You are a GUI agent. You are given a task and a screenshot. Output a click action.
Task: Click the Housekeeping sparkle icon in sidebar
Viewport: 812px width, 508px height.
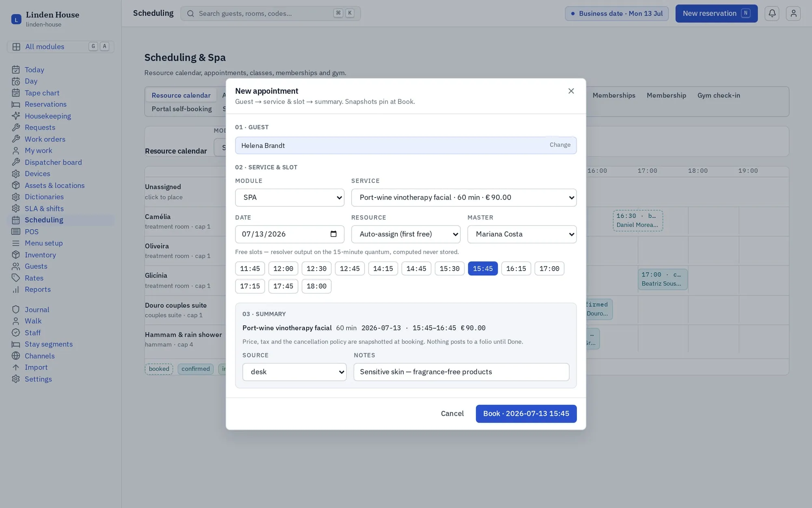(16, 116)
